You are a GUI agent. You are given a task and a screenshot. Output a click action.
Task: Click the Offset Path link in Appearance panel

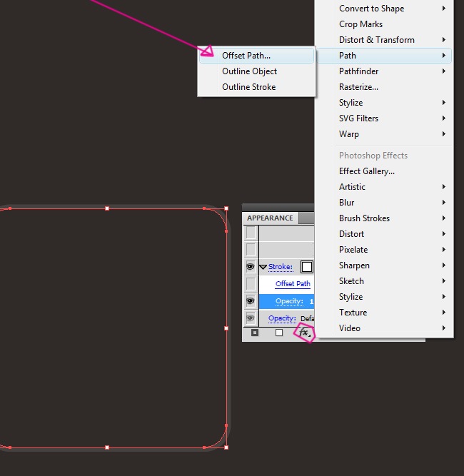click(293, 284)
